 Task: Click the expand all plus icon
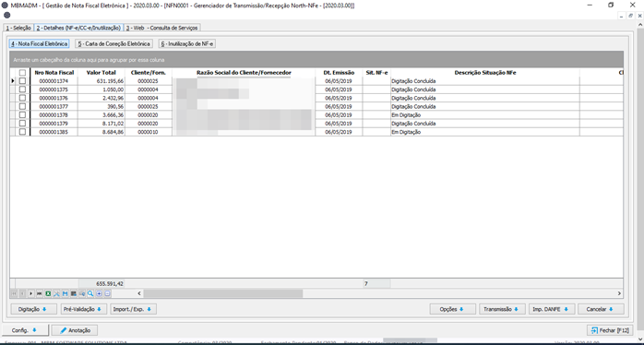99,293
